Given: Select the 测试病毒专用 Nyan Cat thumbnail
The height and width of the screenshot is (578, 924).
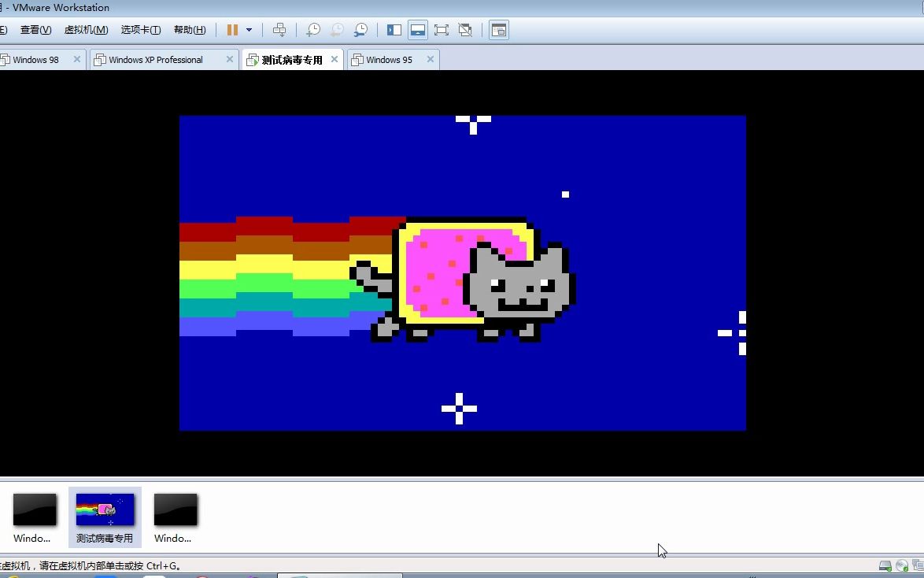Looking at the screenshot, I should [105, 517].
